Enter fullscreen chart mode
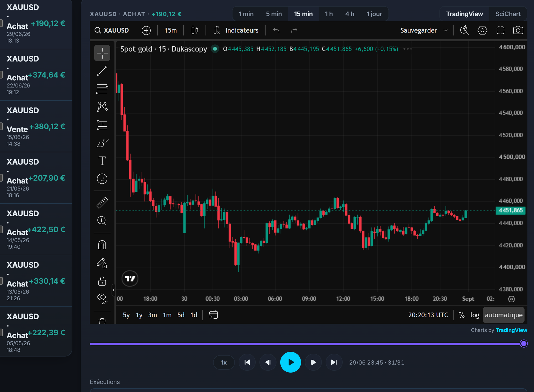 (x=500, y=30)
